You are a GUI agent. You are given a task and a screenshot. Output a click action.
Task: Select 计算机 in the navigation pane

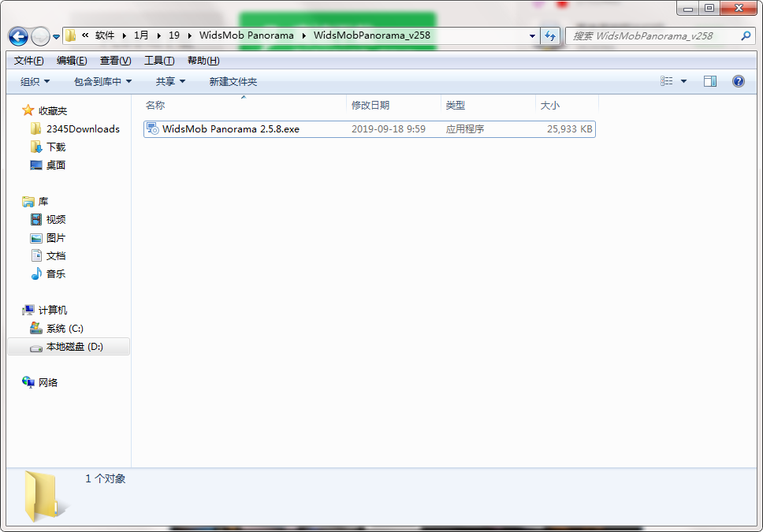click(x=53, y=310)
